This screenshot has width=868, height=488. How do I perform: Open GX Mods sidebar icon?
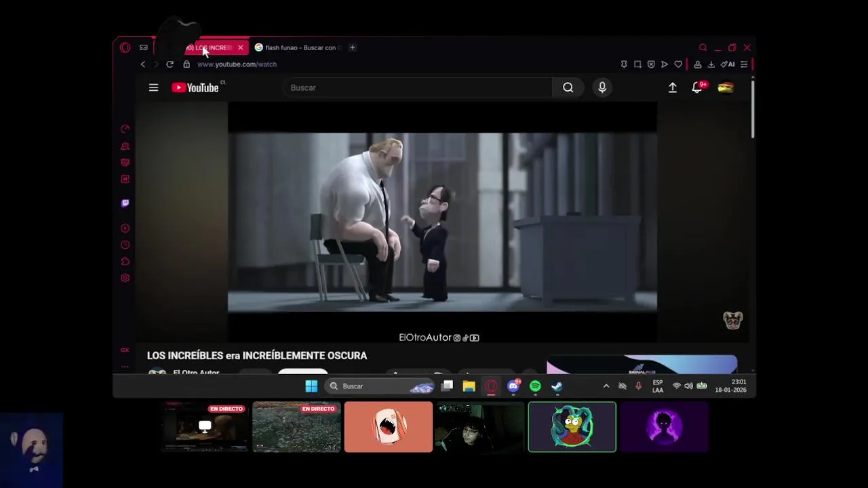click(x=125, y=163)
